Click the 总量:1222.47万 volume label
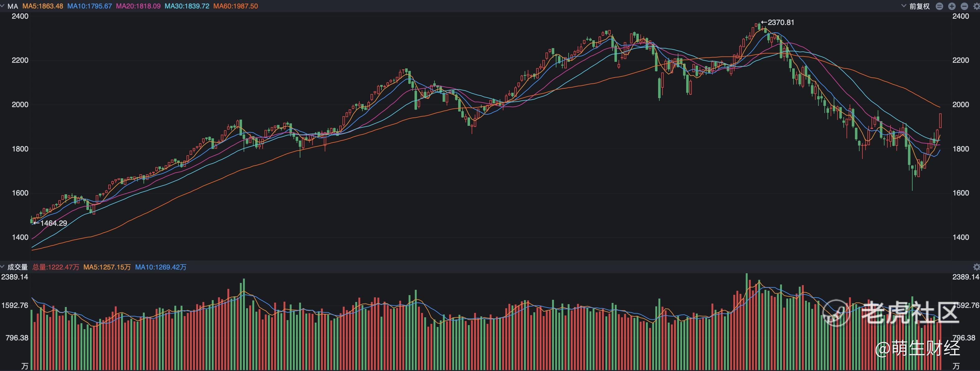 (x=56, y=267)
